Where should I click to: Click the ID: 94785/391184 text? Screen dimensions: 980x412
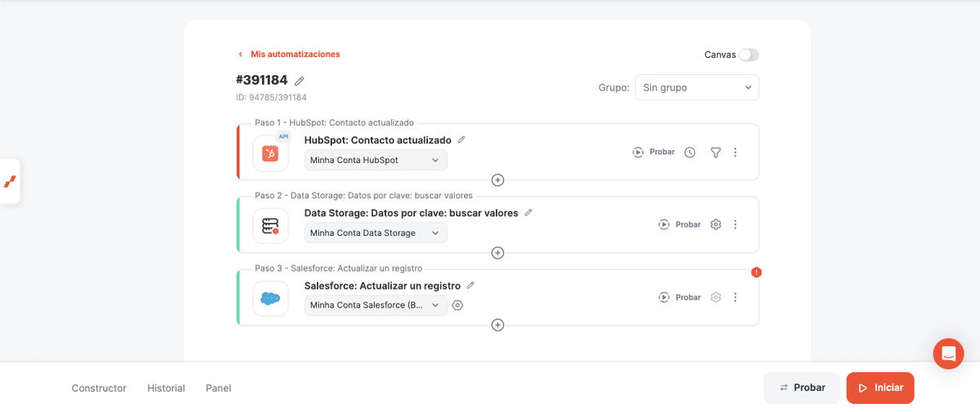pyautogui.click(x=271, y=97)
